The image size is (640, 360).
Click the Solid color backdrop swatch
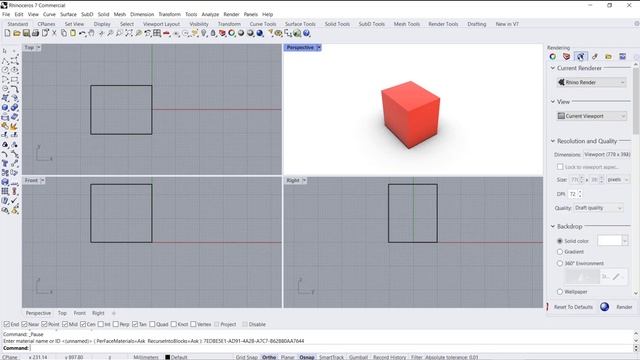(609, 241)
